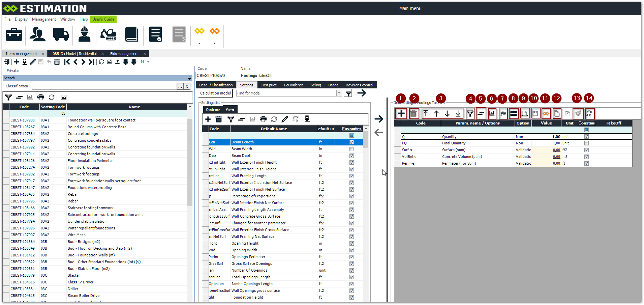Click the go-to-first-record icon in items toolbar

[67, 62]
